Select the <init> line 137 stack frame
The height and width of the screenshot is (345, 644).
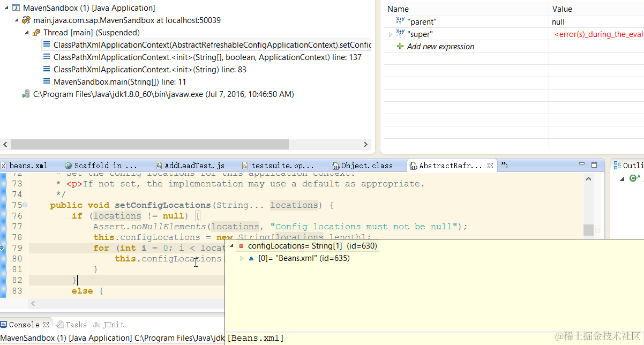click(x=207, y=57)
